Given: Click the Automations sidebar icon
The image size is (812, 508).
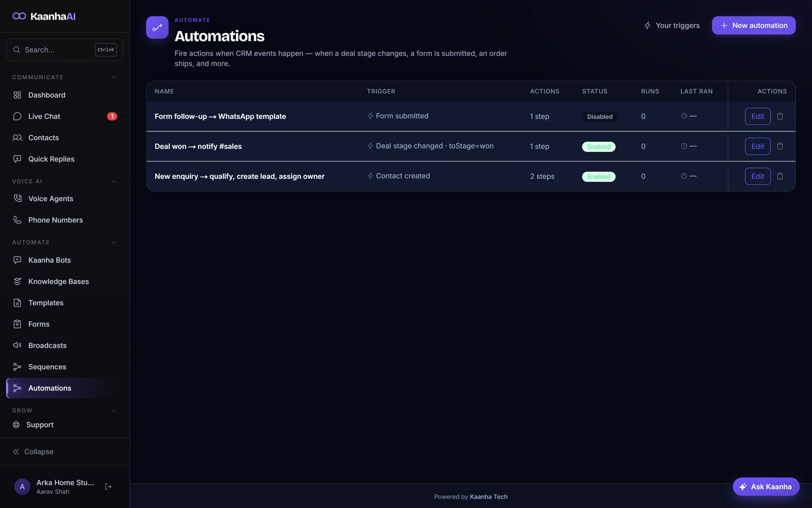Looking at the screenshot, I should click(17, 388).
